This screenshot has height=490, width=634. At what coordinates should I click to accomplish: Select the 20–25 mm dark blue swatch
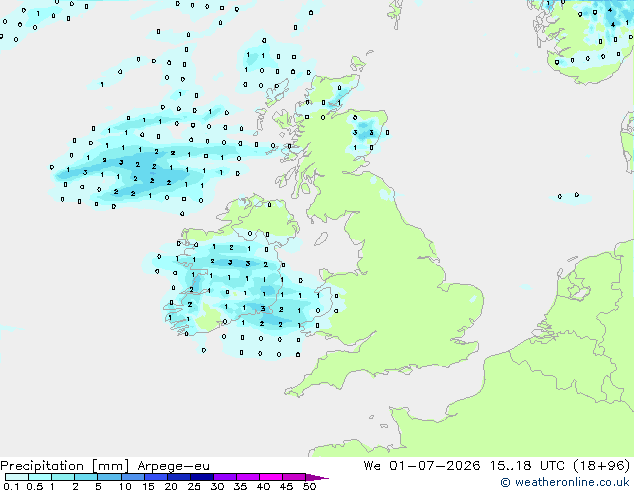(x=179, y=477)
